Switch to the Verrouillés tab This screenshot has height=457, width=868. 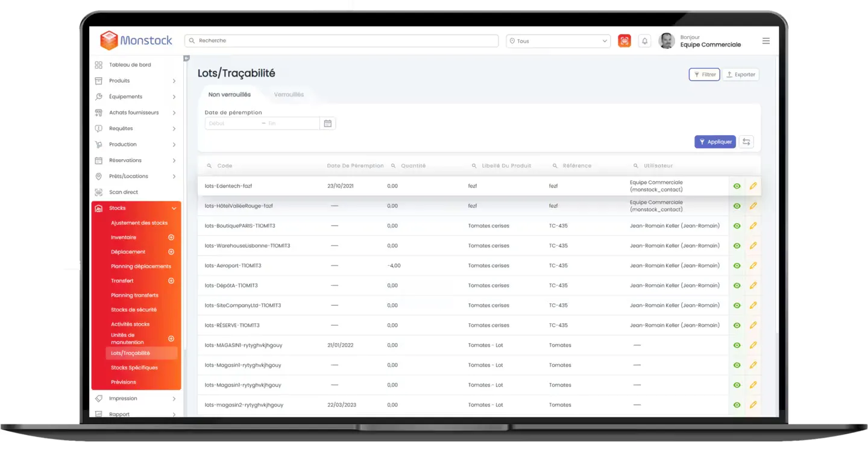point(289,95)
